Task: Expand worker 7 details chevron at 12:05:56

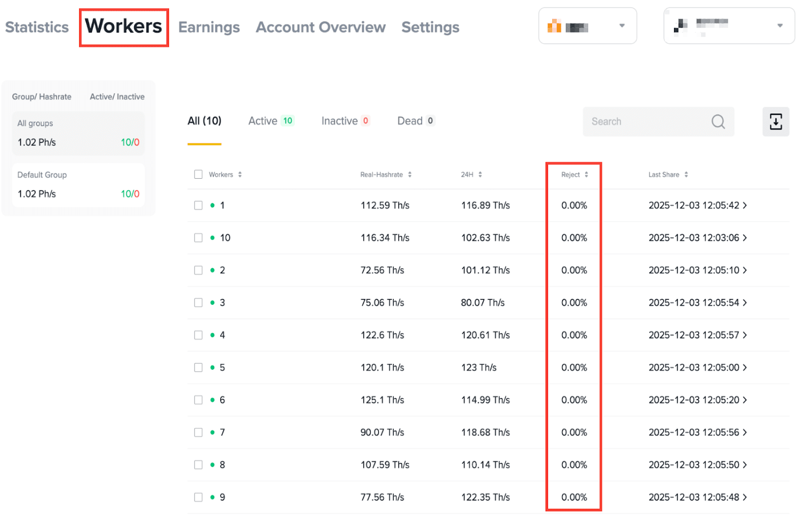Action: coord(745,432)
